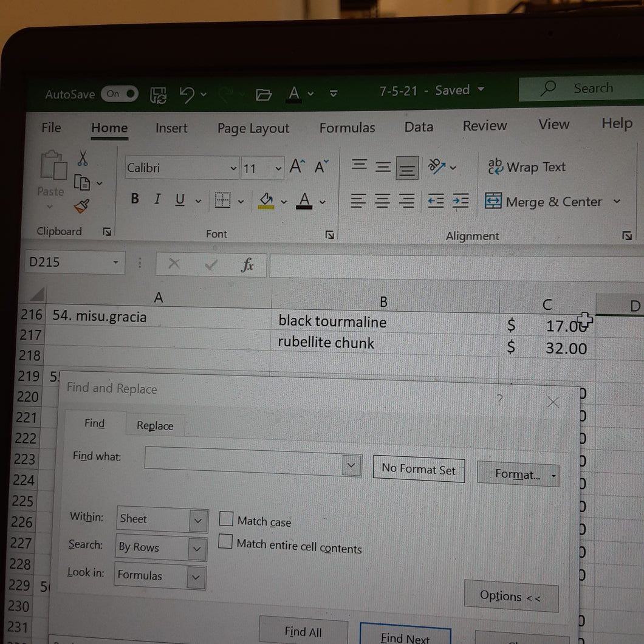Toggle the AutoSave switch
Viewport: 644px width, 644px height.
point(120,94)
